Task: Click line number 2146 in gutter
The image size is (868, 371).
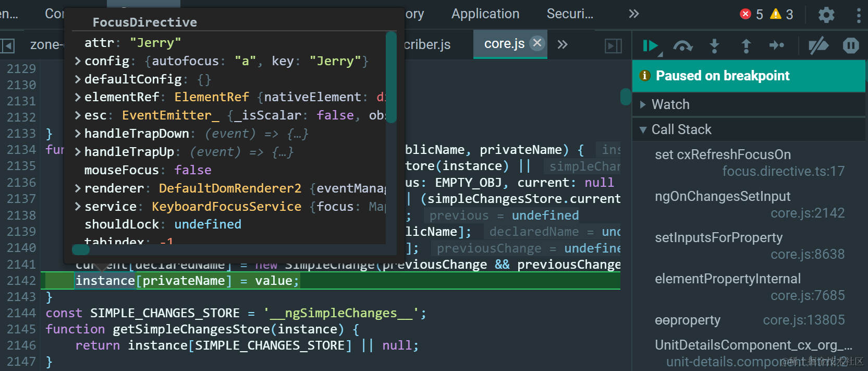Action: click(21, 345)
